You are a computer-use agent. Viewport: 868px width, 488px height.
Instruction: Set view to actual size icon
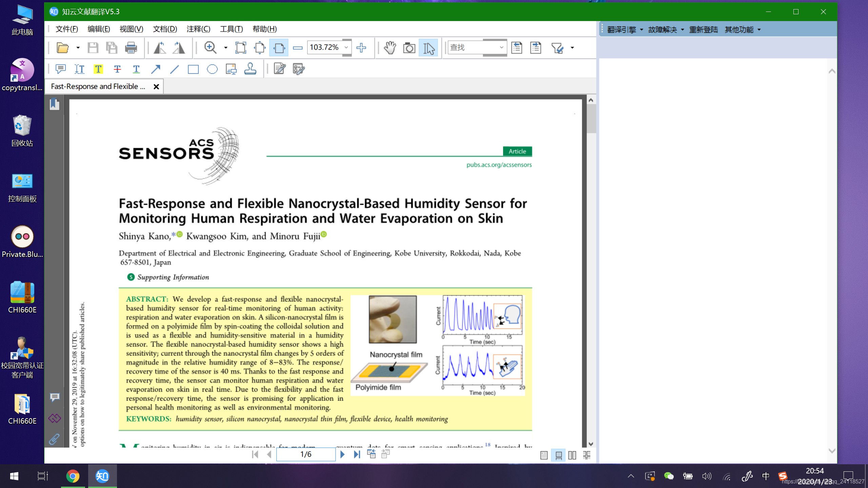tap(240, 48)
